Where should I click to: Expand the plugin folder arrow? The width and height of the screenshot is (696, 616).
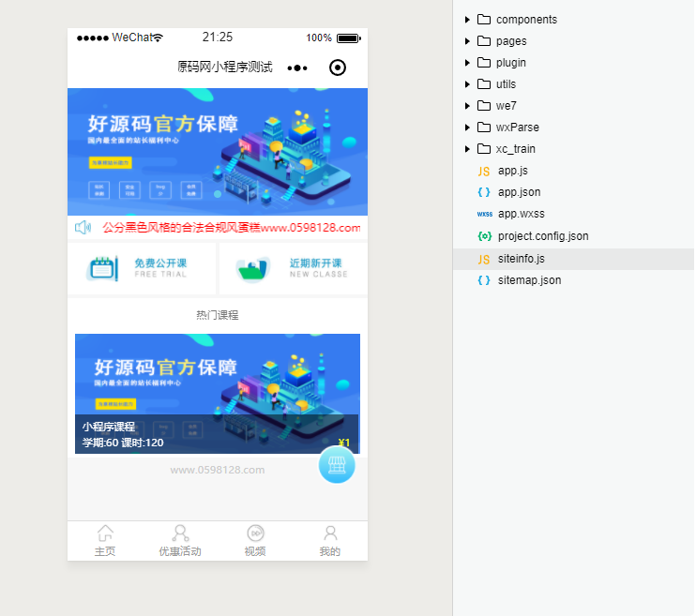click(x=467, y=63)
